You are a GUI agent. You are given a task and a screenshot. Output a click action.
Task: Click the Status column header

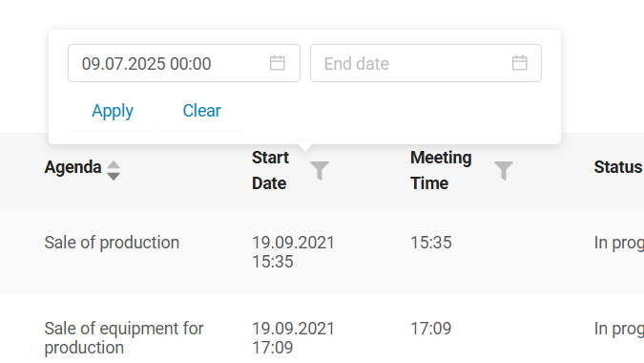(x=618, y=167)
